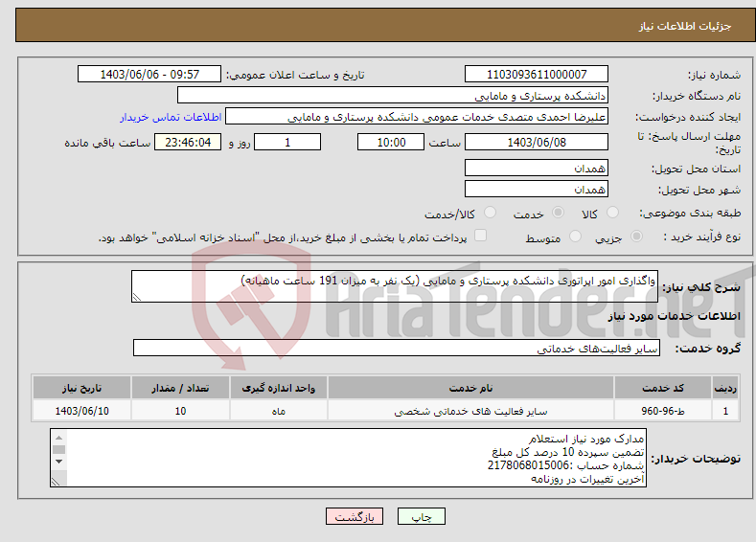Click the need number field 1103093611000007
The width and height of the screenshot is (756, 542).
point(537,74)
